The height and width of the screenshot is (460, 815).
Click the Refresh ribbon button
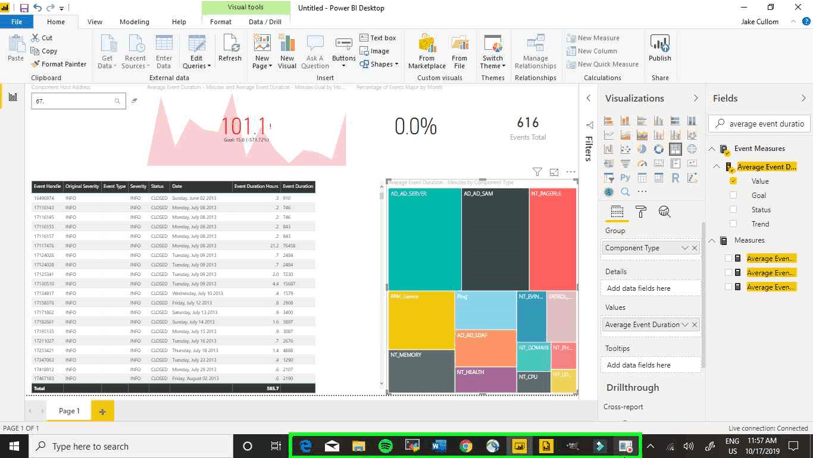point(230,48)
